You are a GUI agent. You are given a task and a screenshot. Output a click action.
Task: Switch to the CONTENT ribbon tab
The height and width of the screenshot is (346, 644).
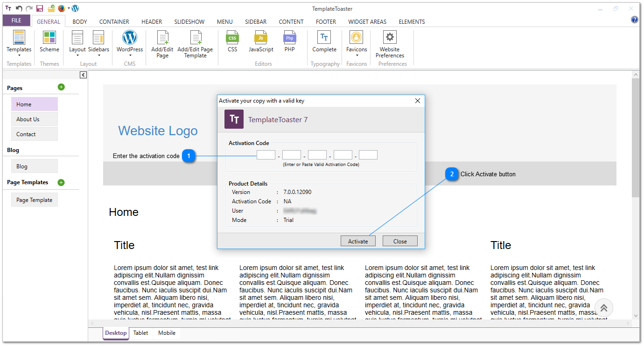click(x=291, y=21)
